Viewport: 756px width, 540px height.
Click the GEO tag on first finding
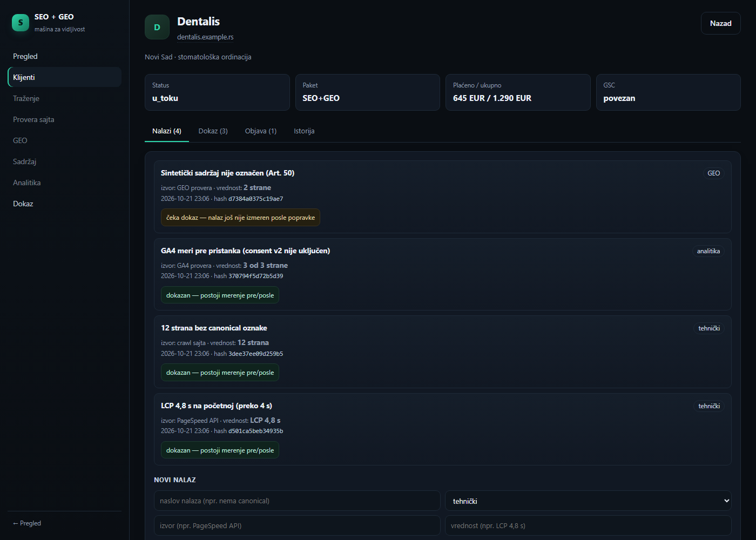click(x=713, y=173)
